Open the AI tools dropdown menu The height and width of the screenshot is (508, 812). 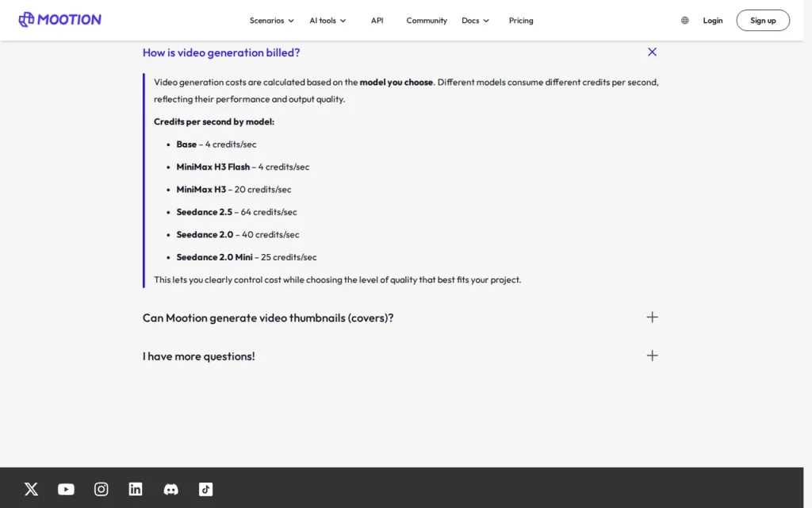tap(327, 20)
